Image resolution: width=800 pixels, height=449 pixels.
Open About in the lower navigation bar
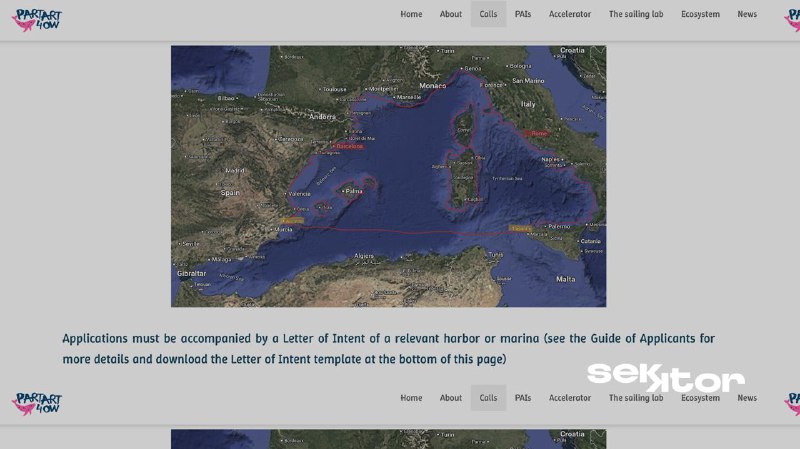(451, 398)
